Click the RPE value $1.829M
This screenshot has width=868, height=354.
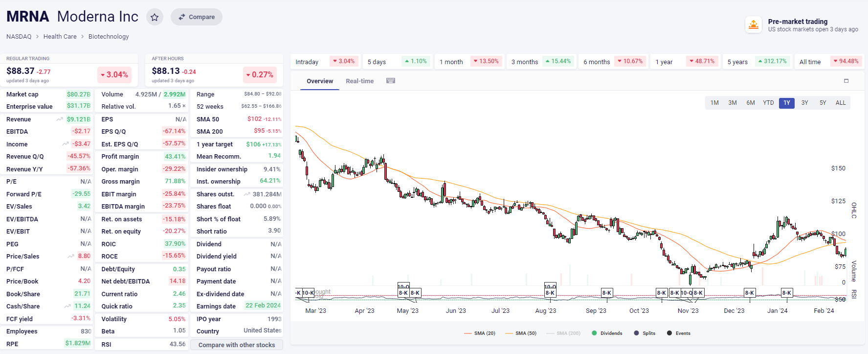click(x=78, y=343)
